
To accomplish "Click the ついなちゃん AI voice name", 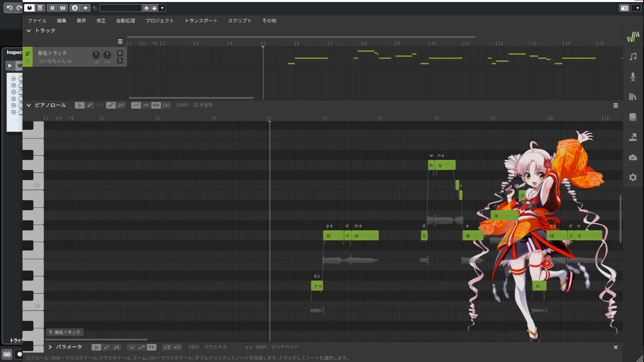I will pos(55,61).
